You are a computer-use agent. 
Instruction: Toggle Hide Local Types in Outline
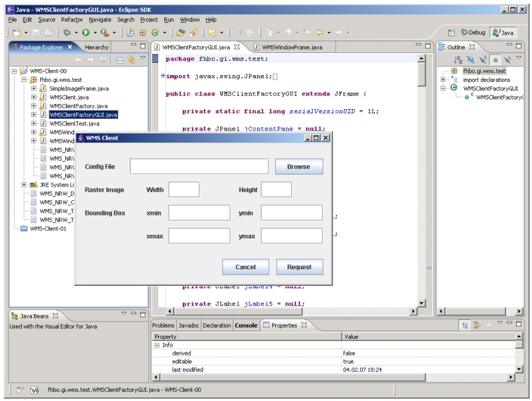pyautogui.click(x=507, y=60)
